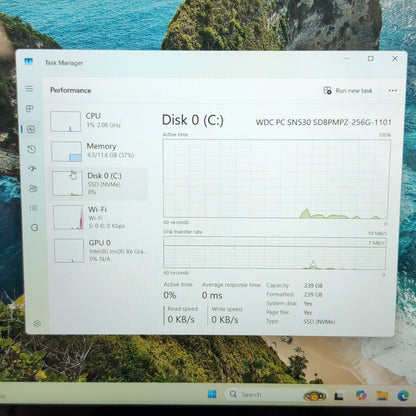Select the Performance page sidebar icon

pyautogui.click(x=31, y=129)
